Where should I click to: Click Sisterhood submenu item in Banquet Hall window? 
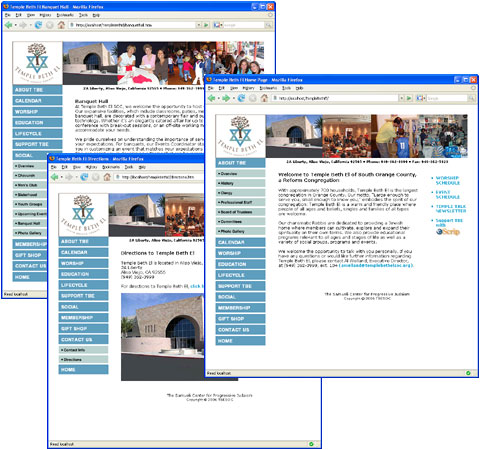pyautogui.click(x=30, y=195)
